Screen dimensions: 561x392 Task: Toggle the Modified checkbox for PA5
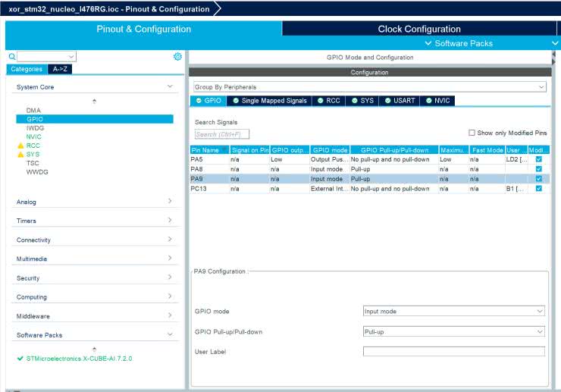coord(539,160)
